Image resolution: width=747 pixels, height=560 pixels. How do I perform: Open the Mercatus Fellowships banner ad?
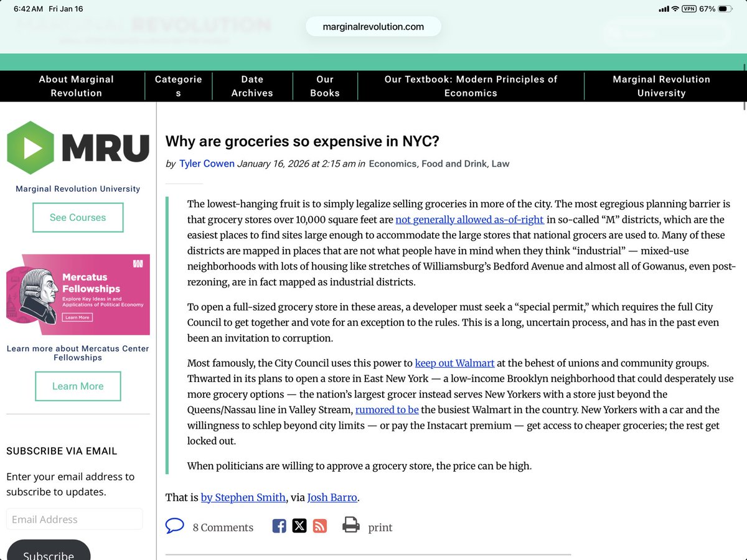pyautogui.click(x=78, y=294)
